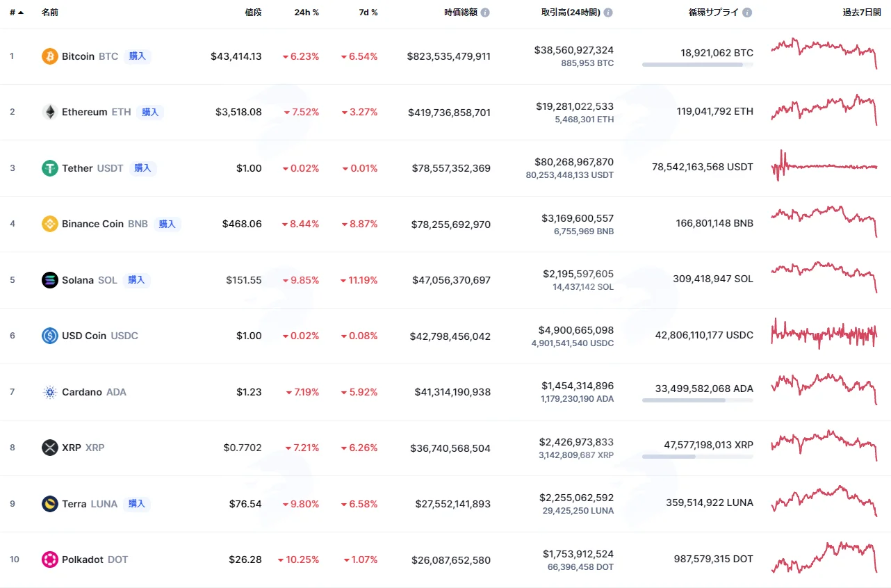The height and width of the screenshot is (588, 891).
Task: Sort table by 値段 column header
Action: [253, 13]
